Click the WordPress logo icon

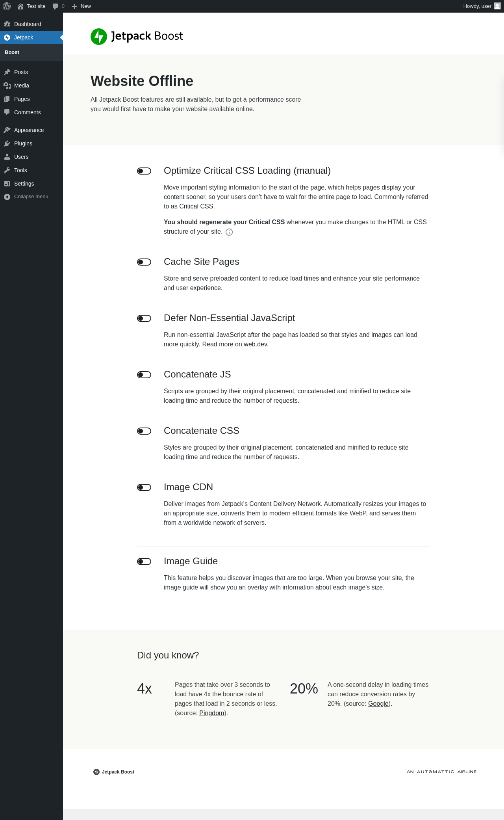(7, 6)
